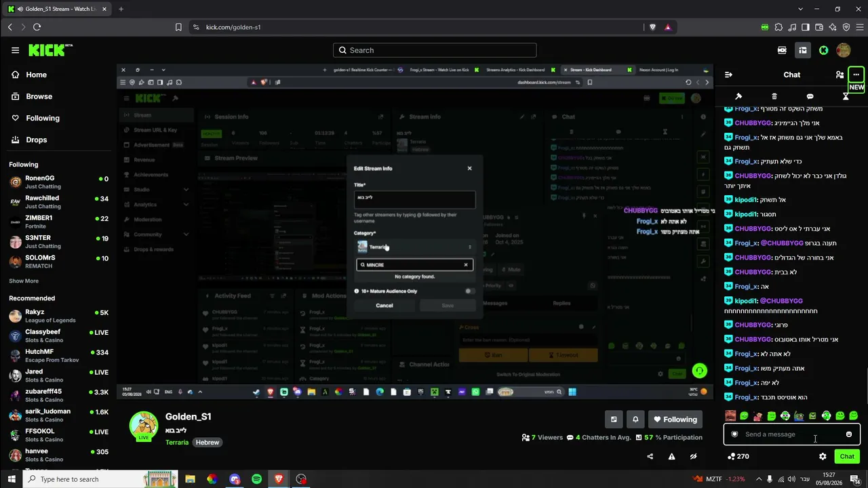This screenshot has width=868, height=488.
Task: Click the speech bubble icon in chat toolbar
Action: click(x=810, y=96)
